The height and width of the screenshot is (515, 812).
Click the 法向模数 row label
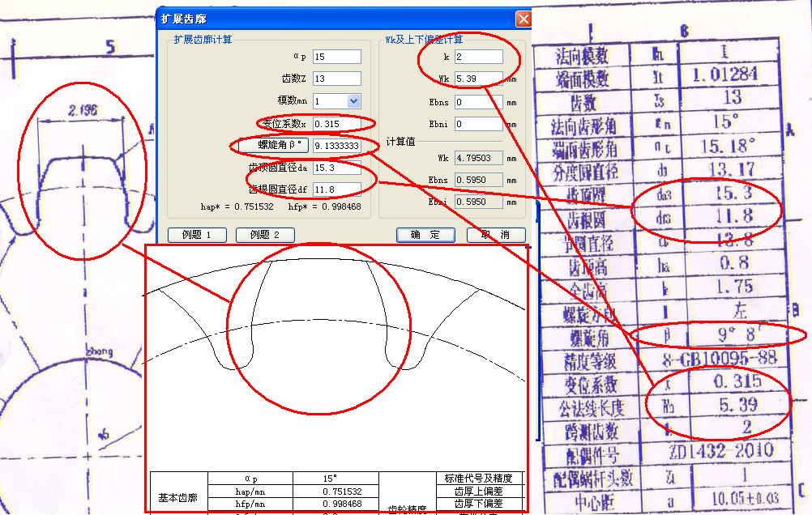click(x=582, y=56)
